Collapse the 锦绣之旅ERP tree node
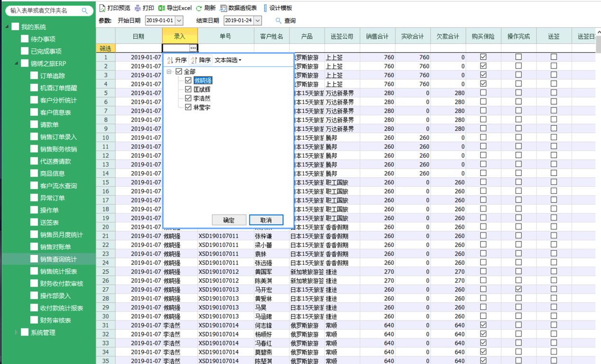 [16, 63]
